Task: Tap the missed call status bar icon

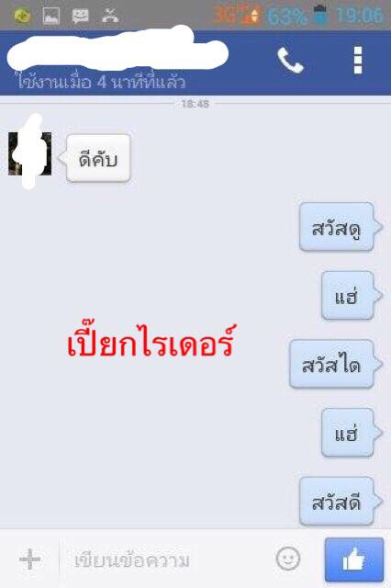Action: (110, 16)
